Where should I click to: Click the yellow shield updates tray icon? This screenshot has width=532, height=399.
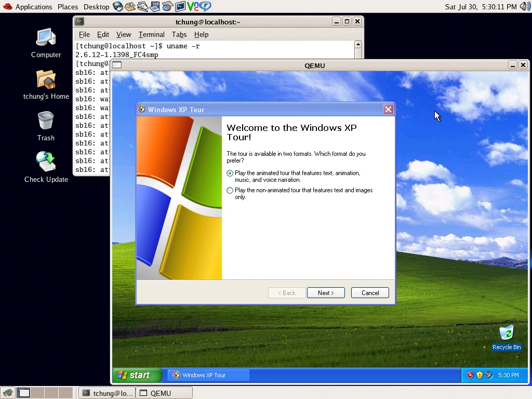click(x=480, y=375)
